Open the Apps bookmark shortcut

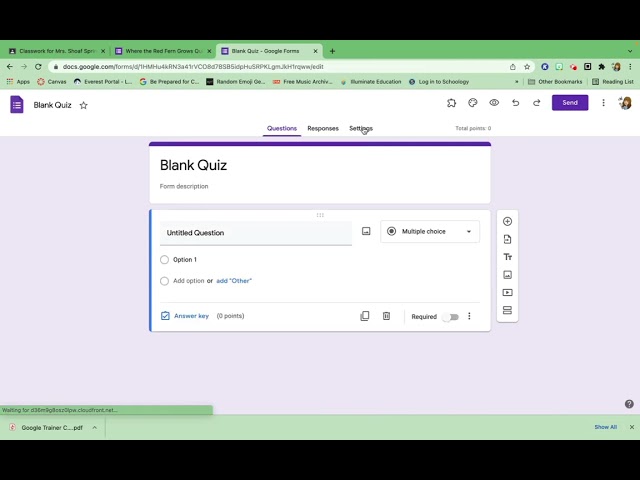(18, 82)
